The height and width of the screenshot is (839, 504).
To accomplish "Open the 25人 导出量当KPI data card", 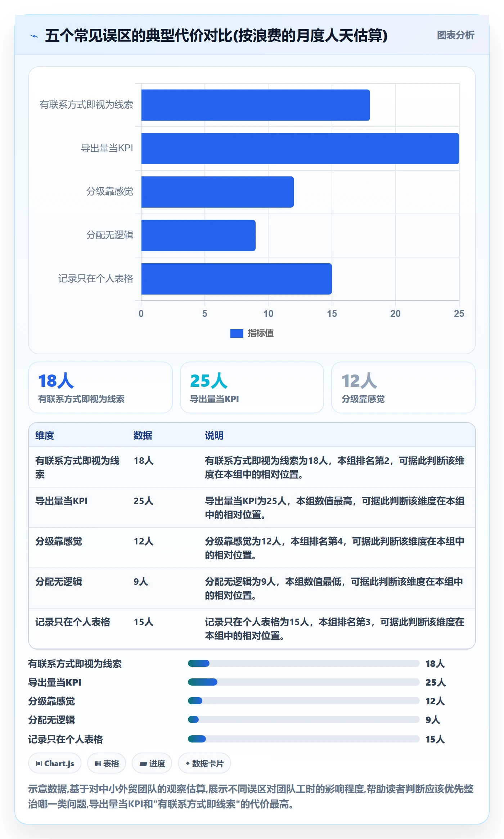I will (252, 387).
